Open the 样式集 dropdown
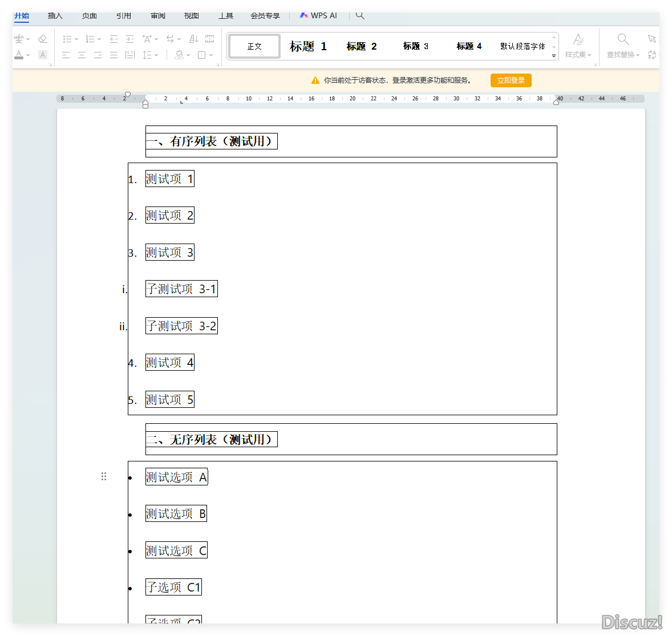Image resolution: width=672 pixels, height=636 pixels. [x=578, y=55]
